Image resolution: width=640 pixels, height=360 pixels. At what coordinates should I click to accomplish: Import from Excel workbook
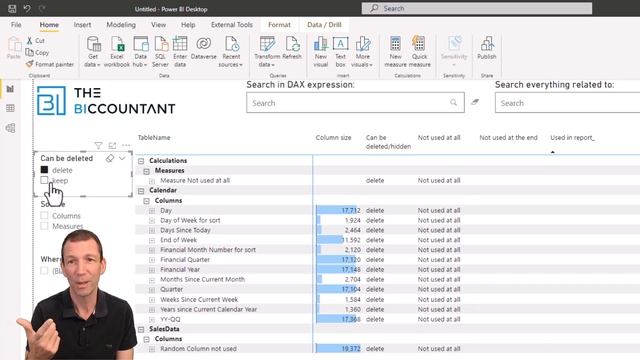click(117, 51)
